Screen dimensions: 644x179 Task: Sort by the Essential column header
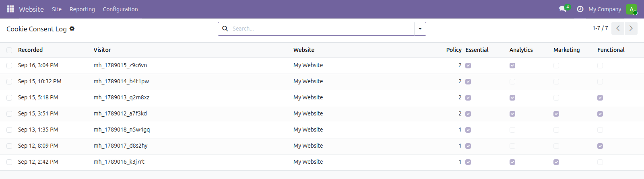point(477,50)
